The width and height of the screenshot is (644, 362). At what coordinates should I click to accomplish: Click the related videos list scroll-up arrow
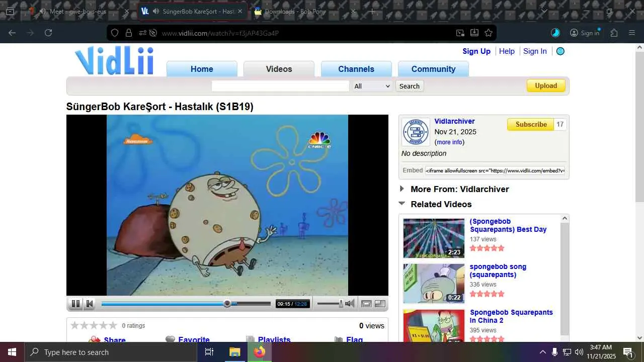point(565,218)
